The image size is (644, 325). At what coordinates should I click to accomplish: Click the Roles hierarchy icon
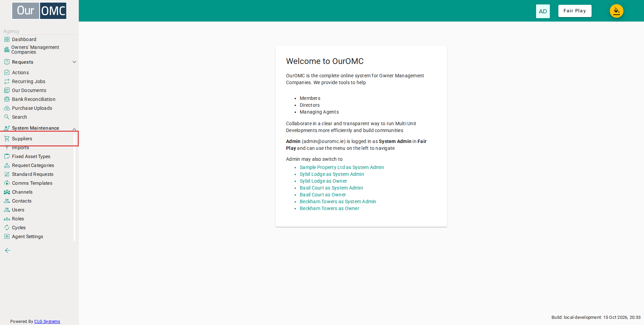pyautogui.click(x=7, y=219)
